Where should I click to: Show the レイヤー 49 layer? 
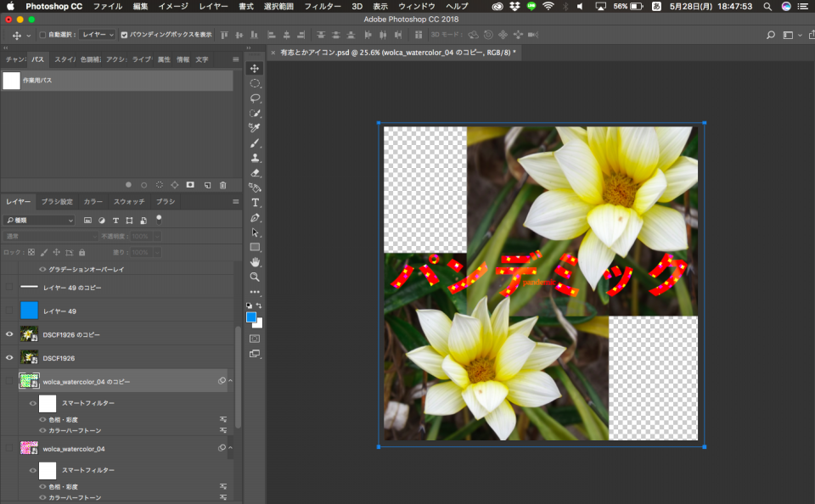click(9, 311)
